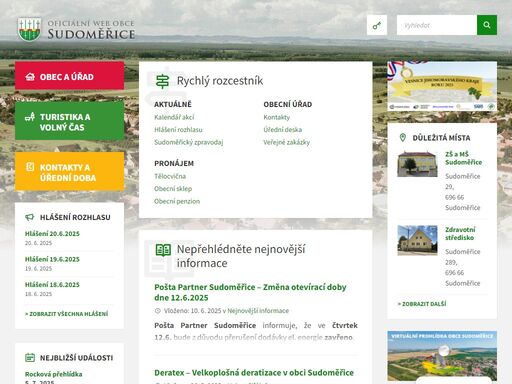512x384 pixels.
Task: Click the open book icon by Nepřehlédněte
Action: (163, 250)
